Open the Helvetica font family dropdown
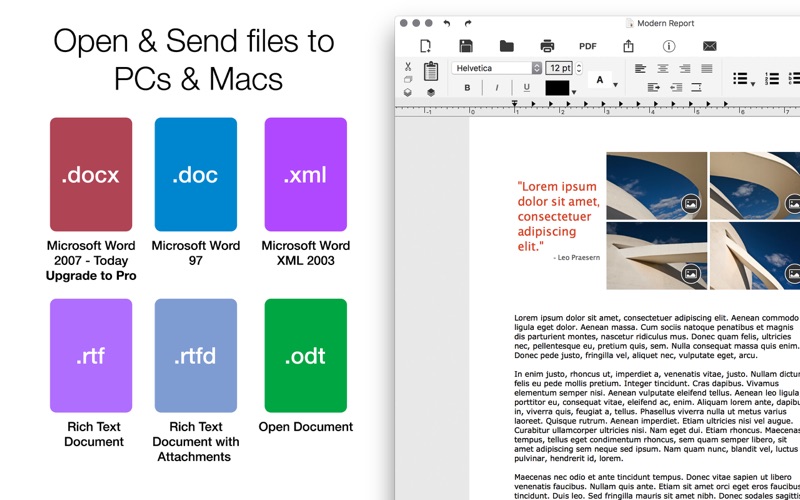800x500 pixels. click(496, 68)
